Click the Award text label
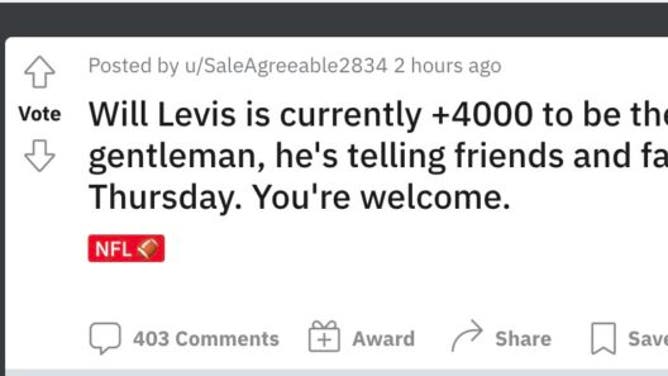The image size is (668, 376). (383, 339)
